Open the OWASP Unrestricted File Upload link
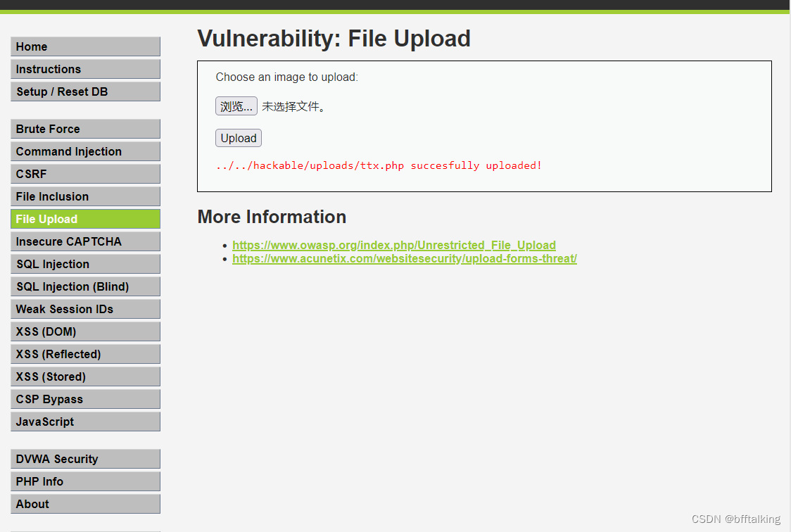Image resolution: width=791 pixels, height=532 pixels. tap(394, 245)
